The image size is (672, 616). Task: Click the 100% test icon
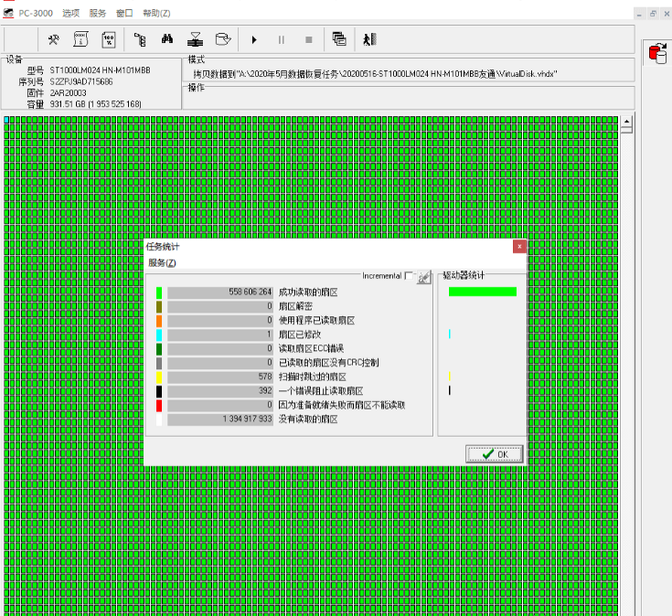(x=109, y=40)
